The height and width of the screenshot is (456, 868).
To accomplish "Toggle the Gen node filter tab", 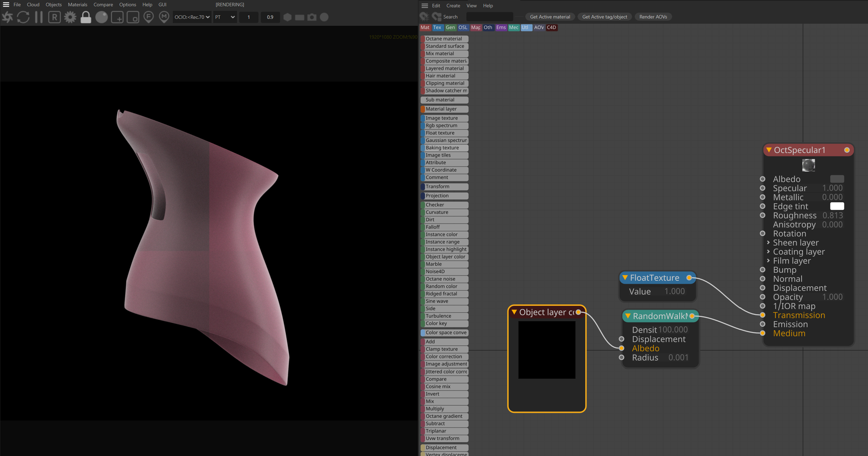I will (450, 28).
